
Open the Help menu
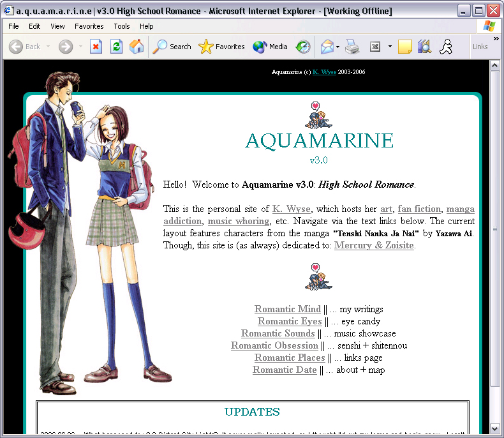click(x=147, y=26)
